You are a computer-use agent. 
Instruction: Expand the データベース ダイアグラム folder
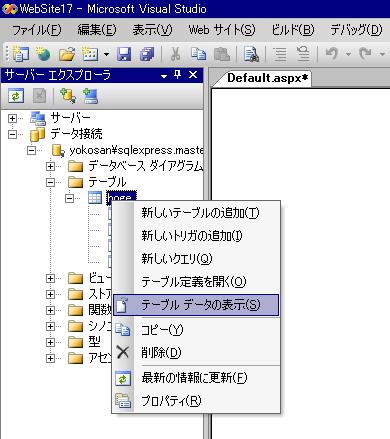[50, 166]
